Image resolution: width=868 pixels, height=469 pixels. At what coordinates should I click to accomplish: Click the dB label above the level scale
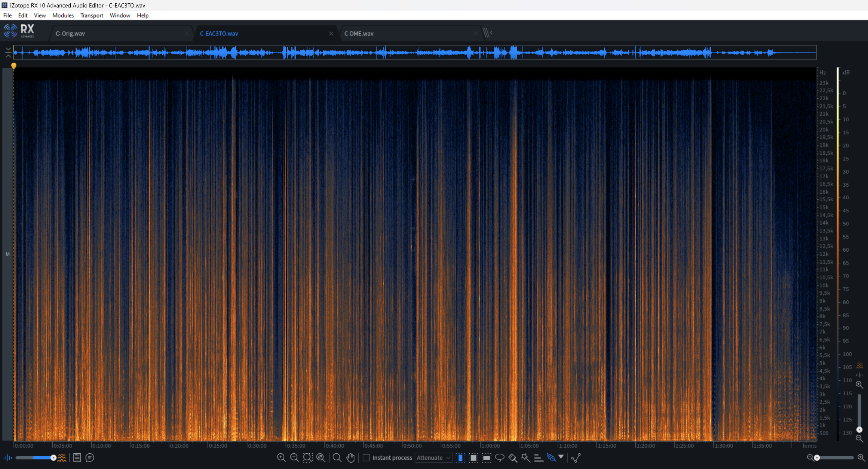tap(846, 72)
